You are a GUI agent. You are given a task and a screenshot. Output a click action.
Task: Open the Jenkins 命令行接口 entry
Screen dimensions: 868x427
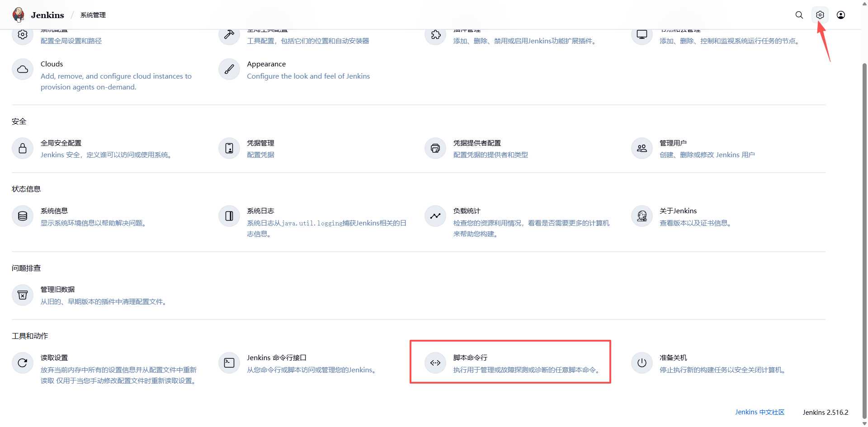tap(277, 358)
